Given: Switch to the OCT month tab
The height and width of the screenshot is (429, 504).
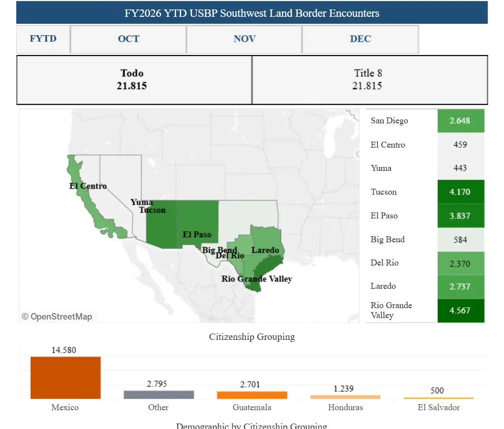Looking at the screenshot, I should tap(128, 39).
